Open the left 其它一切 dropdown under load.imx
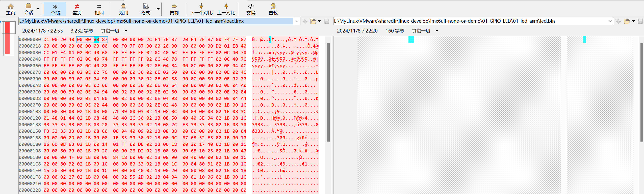 (x=126, y=31)
